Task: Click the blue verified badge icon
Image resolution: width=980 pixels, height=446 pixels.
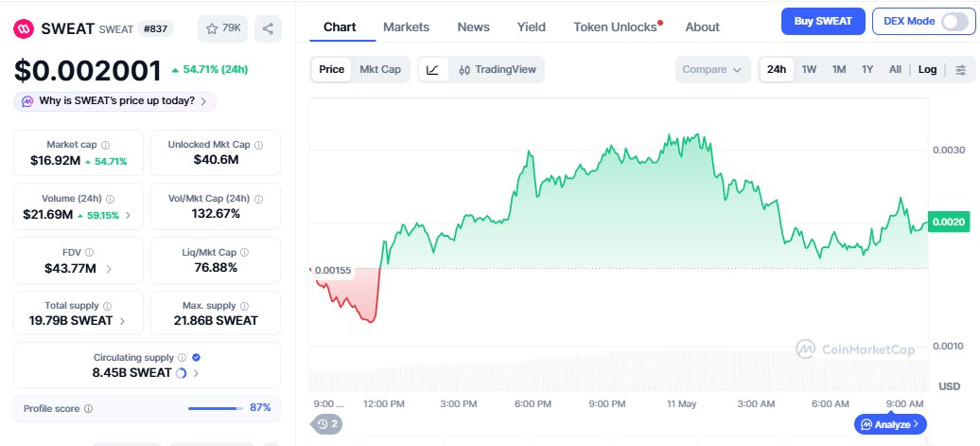Action: click(x=196, y=358)
